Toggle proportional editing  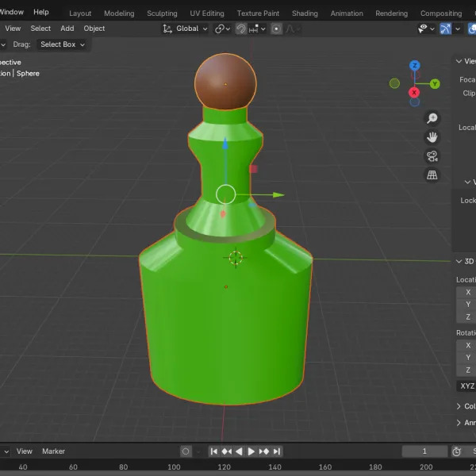point(276,29)
